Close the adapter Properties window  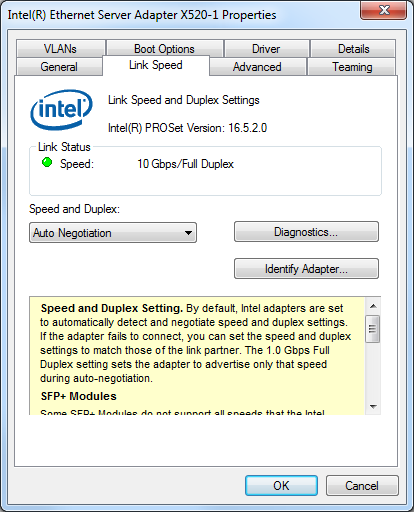click(x=384, y=10)
